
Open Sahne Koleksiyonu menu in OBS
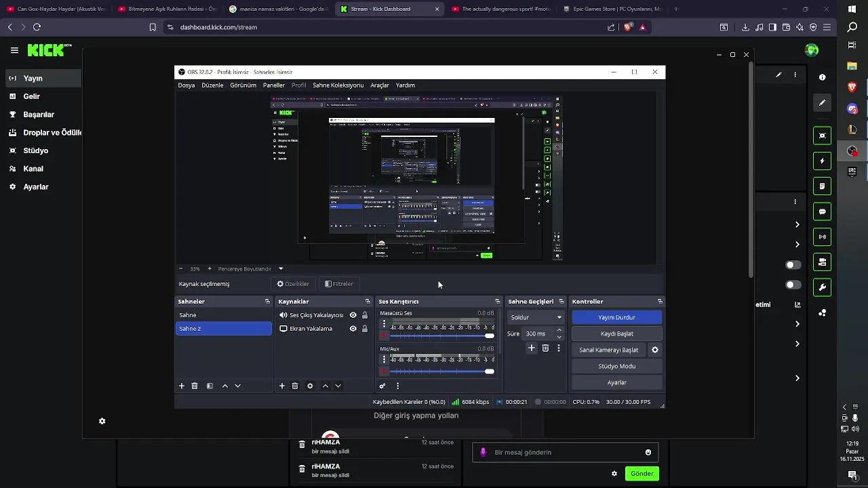(x=338, y=85)
